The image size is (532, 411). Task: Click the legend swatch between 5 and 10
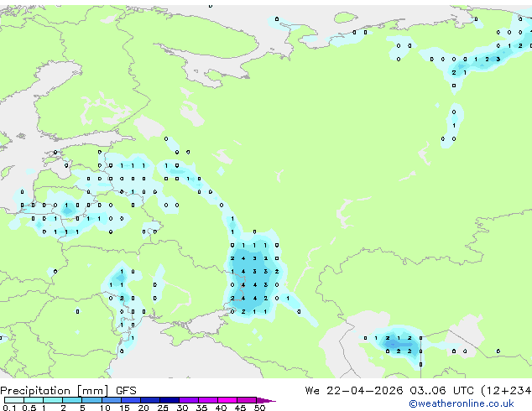tap(91, 400)
